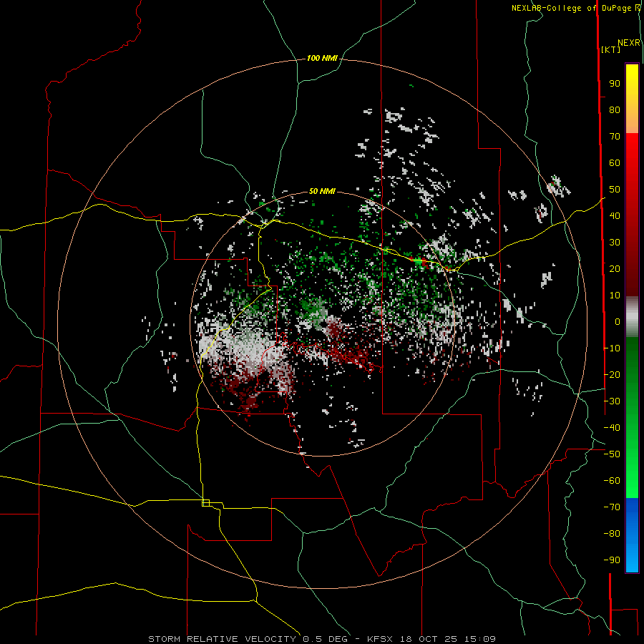The width and height of the screenshot is (644, 644).
Task: Click the -50 value on the velocity scale
Action: tap(612, 454)
